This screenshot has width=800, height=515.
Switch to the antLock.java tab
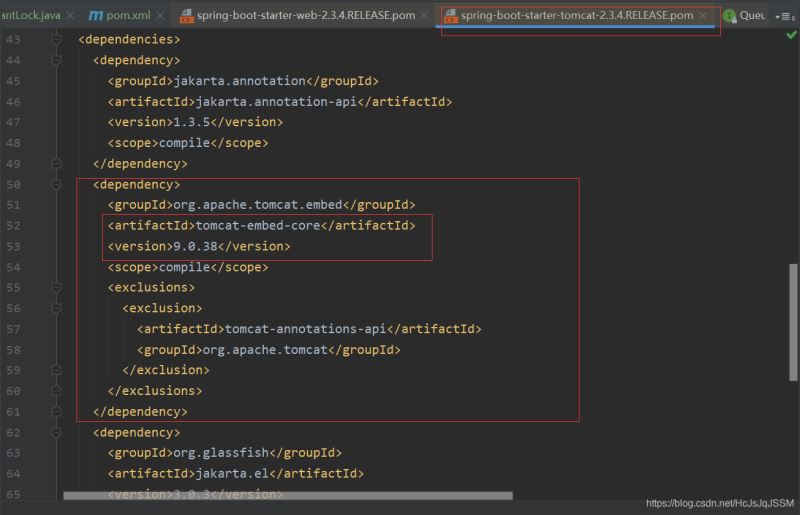click(31, 15)
